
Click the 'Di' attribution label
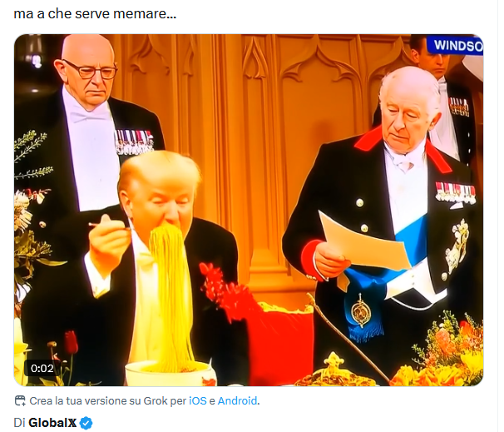[20, 423]
